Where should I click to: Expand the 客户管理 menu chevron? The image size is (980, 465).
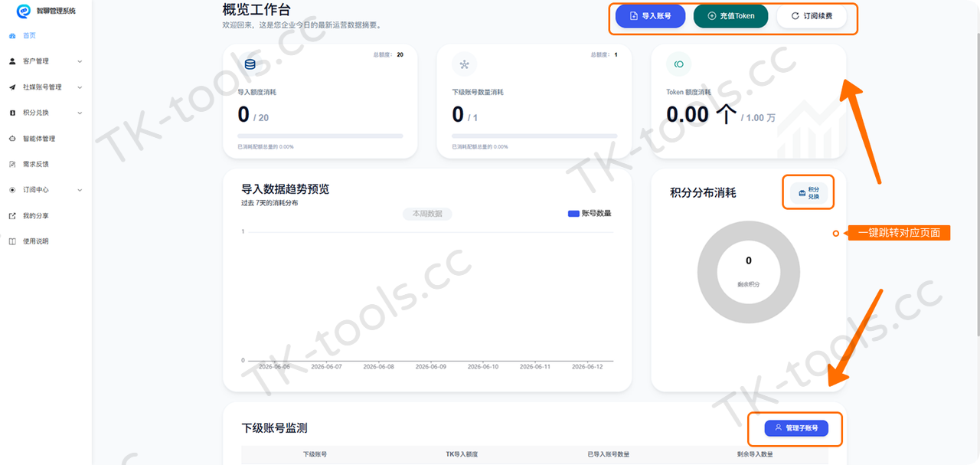80,61
